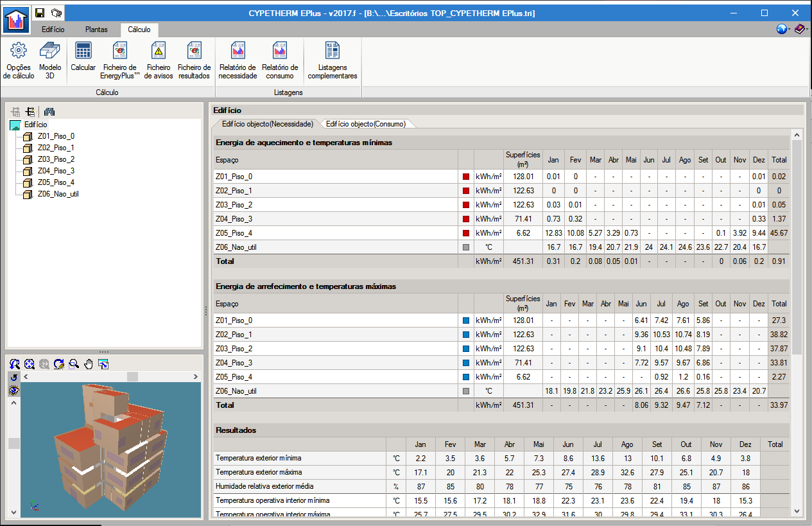Click the zoom previous tool in 3D viewer
812x526 pixels.
tap(14, 364)
